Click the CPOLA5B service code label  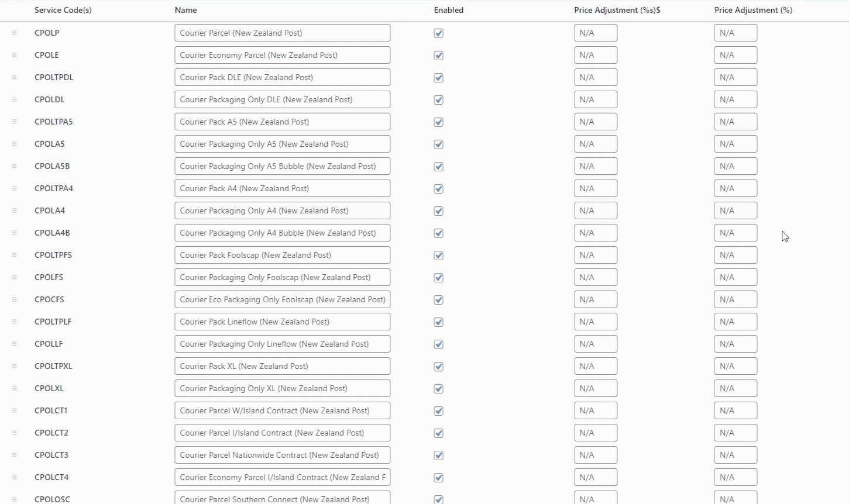coord(52,166)
